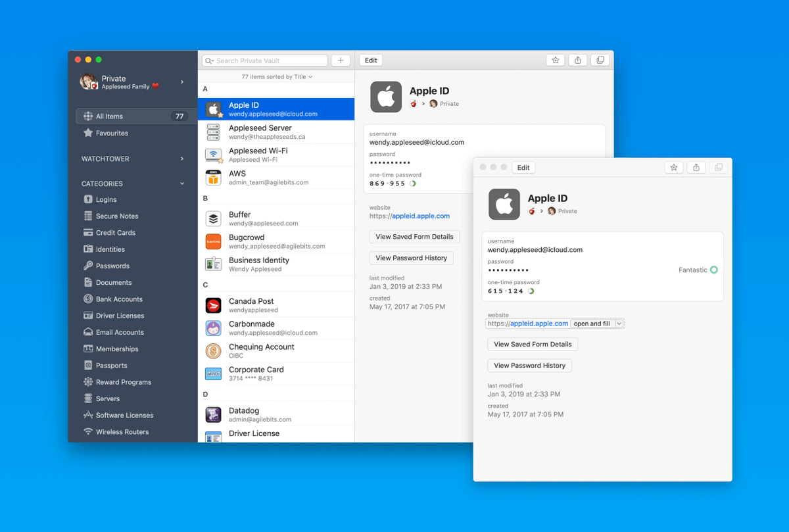The width and height of the screenshot is (789, 532).
Task: Select the Chequing Account list entry
Action: [x=276, y=351]
